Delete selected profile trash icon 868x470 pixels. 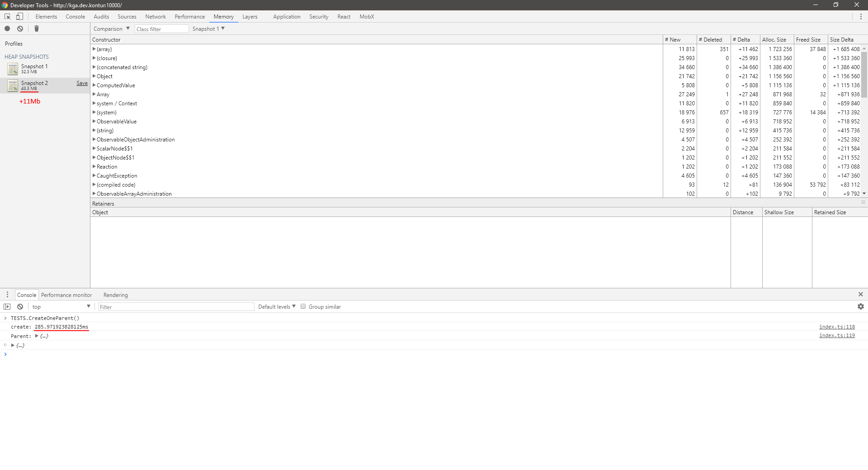37,28
